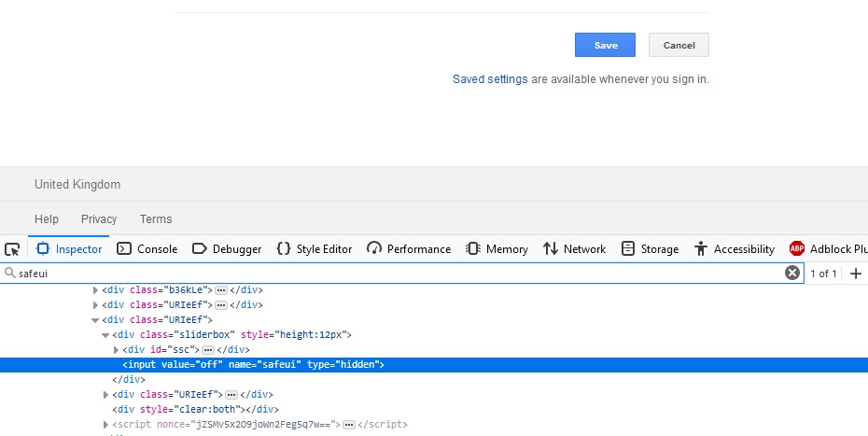This screenshot has height=436, width=868.
Task: Click the Performance gauge icon
Action: click(374, 248)
